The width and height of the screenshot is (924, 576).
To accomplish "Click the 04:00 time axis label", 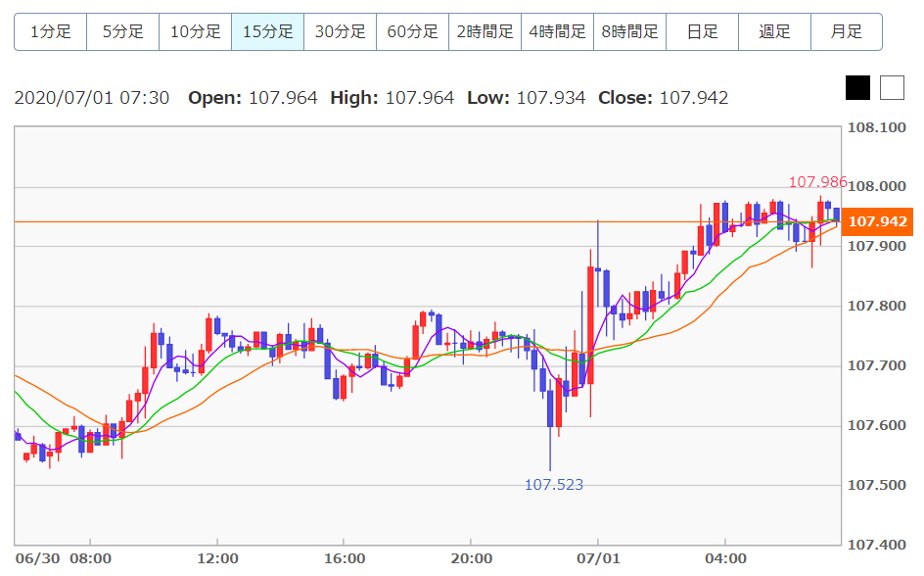I will point(725,558).
